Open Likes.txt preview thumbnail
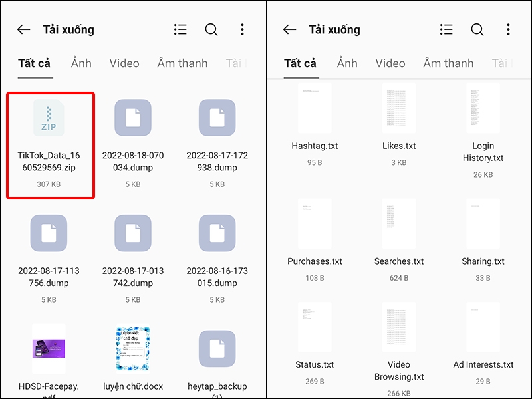The height and width of the screenshot is (399, 532). (x=398, y=108)
